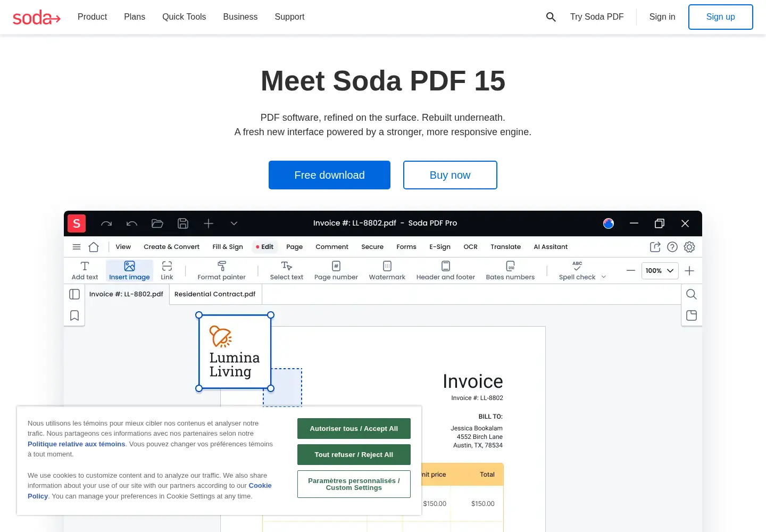Pick the Select text tool

(287, 271)
